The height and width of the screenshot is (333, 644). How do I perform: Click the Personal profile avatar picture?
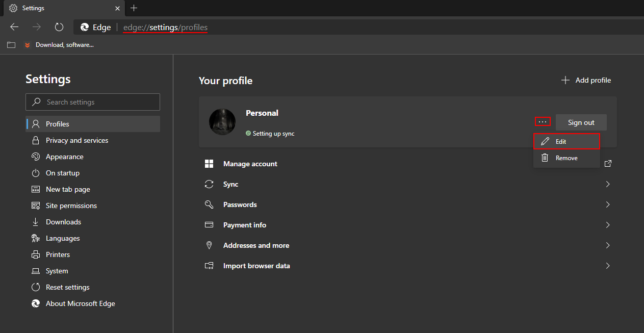(x=222, y=122)
